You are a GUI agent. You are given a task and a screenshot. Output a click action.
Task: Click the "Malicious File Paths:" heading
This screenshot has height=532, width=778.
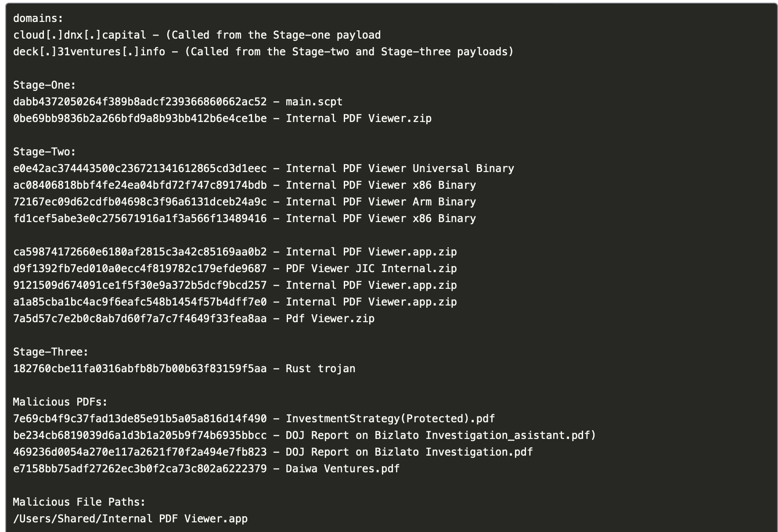tap(79, 502)
